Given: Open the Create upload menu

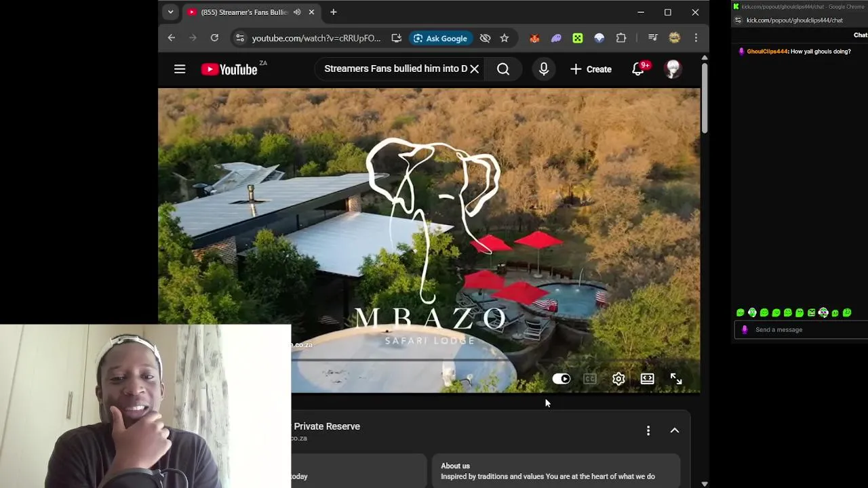Looking at the screenshot, I should [591, 69].
